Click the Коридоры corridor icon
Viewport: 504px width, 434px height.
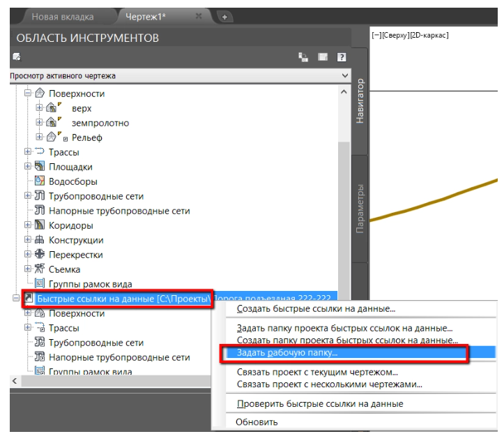click(x=40, y=225)
